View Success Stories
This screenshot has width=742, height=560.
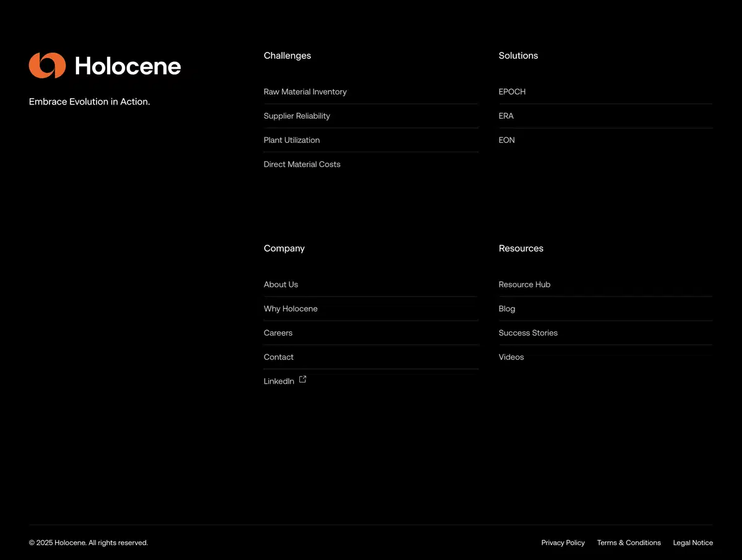point(528,333)
